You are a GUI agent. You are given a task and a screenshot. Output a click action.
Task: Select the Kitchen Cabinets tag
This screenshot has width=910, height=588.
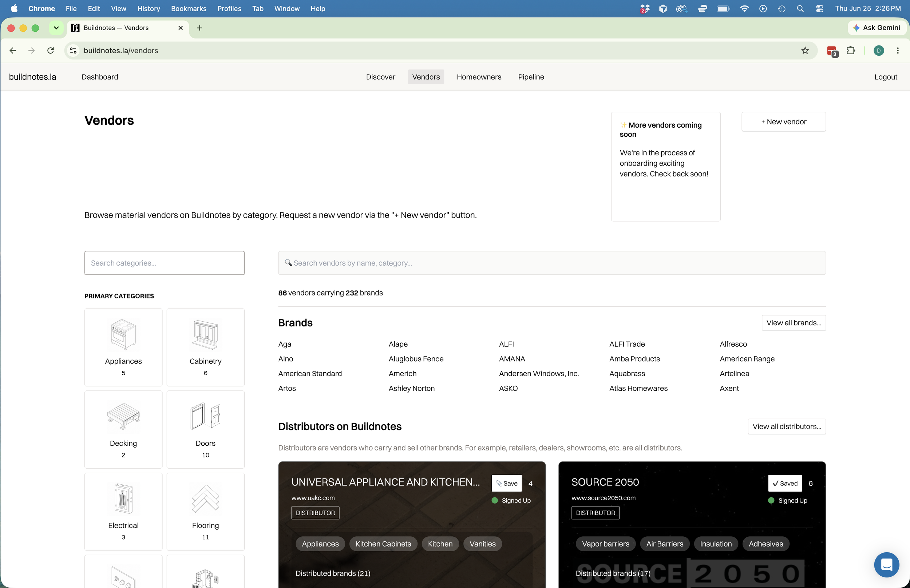pos(383,544)
